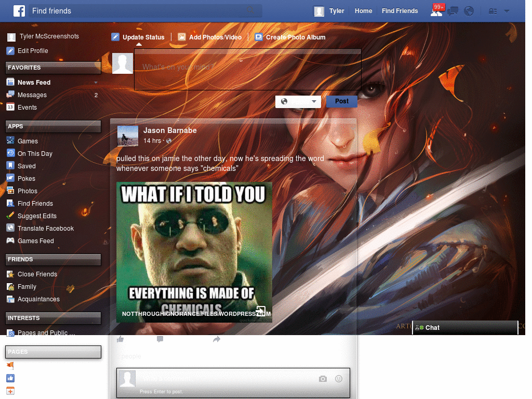This screenshot has width=532, height=399.
Task: Click the Translate Facebook globe icon
Action: pyautogui.click(x=10, y=228)
